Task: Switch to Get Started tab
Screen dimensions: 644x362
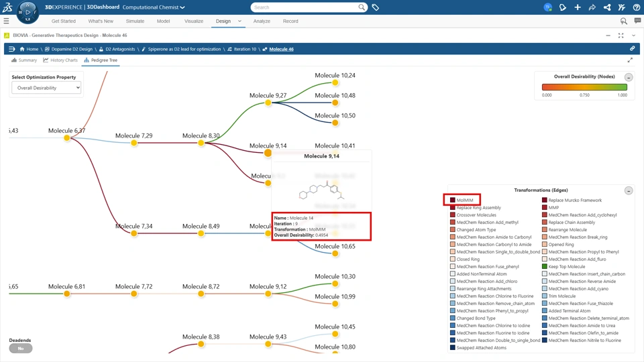Action: point(63,21)
